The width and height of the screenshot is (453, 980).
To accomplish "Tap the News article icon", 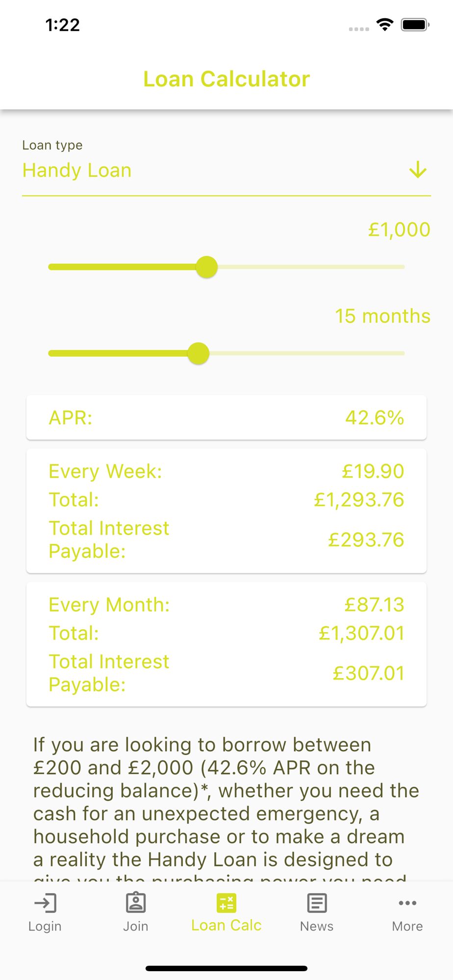I will [317, 903].
